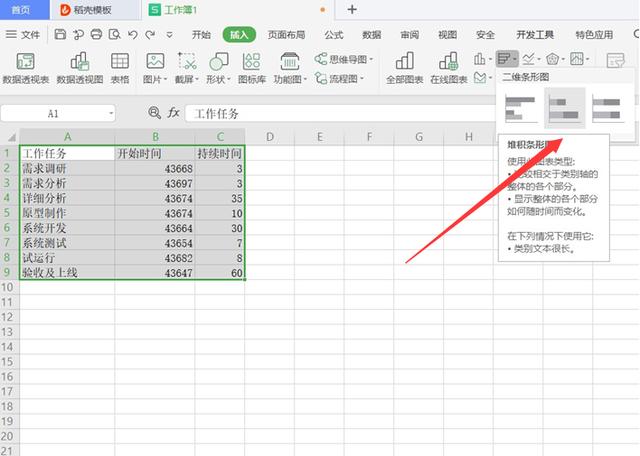Insert a table with 表格 icon
640x456 pixels.
(120, 66)
